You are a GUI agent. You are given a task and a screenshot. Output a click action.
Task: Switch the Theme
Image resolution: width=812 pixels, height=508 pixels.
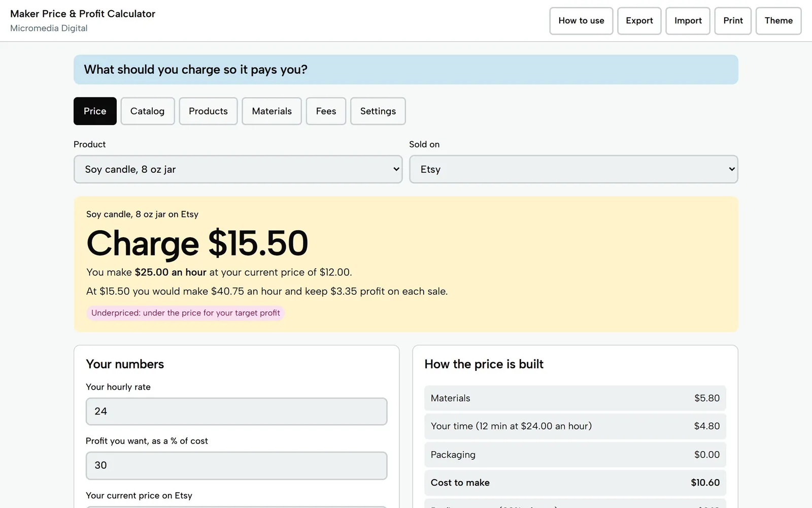[x=779, y=21]
